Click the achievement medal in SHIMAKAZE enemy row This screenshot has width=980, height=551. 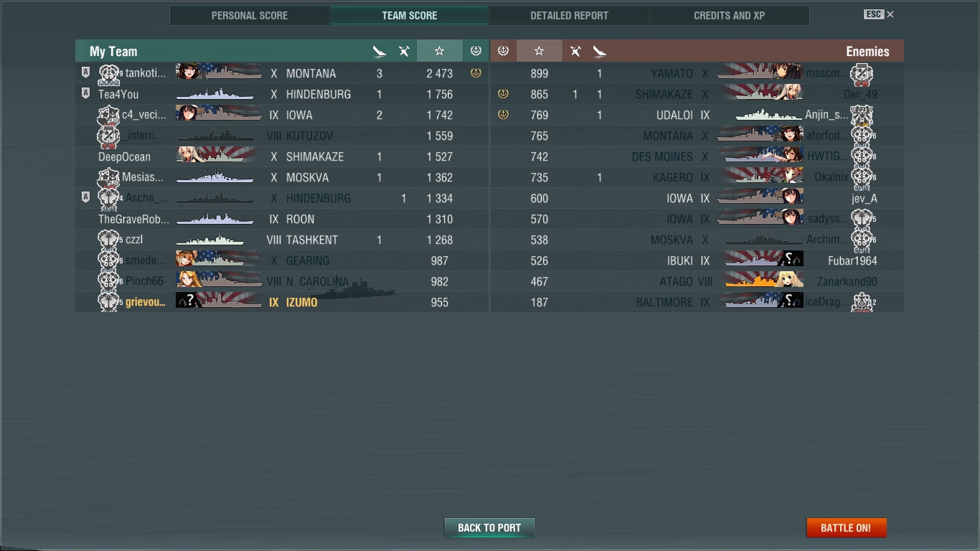(503, 94)
